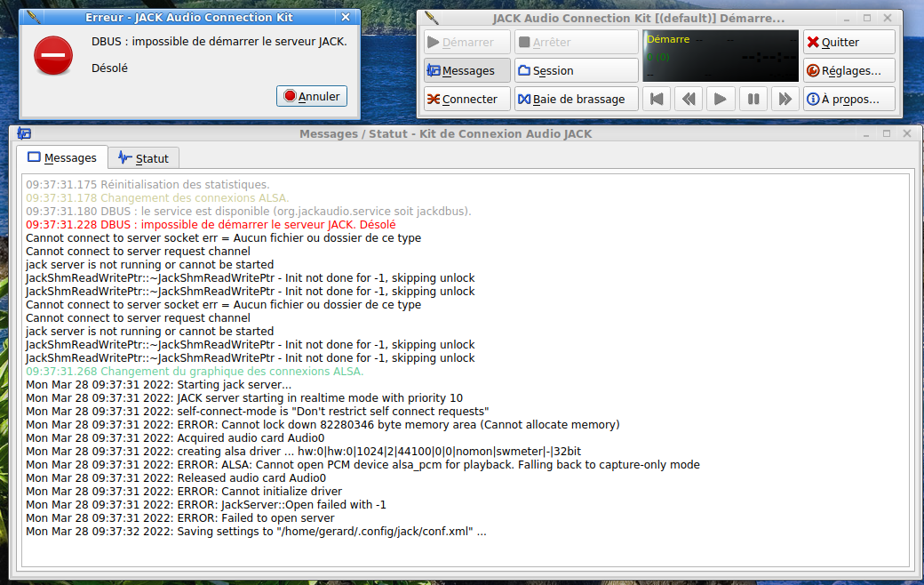The width and height of the screenshot is (924, 585).
Task: Open Réglages settings dialog
Action: (x=849, y=70)
